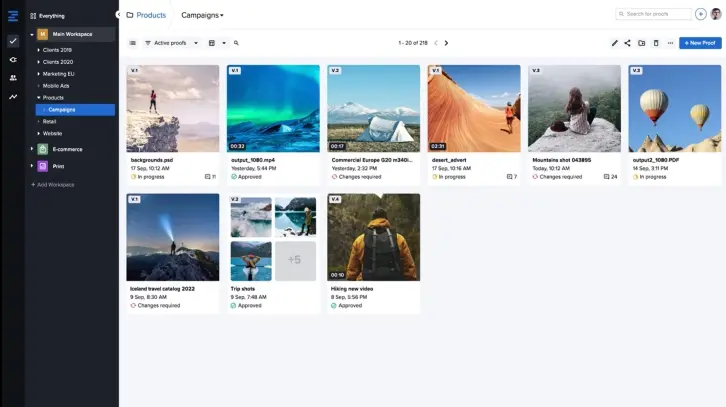Select Everything in the sidebar
The width and height of the screenshot is (726, 407).
(x=52, y=16)
